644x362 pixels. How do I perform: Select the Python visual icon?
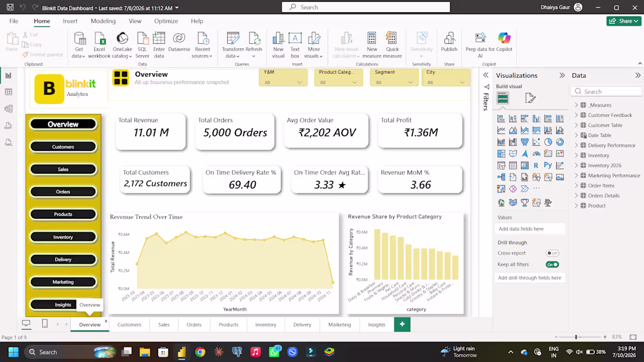point(548,165)
